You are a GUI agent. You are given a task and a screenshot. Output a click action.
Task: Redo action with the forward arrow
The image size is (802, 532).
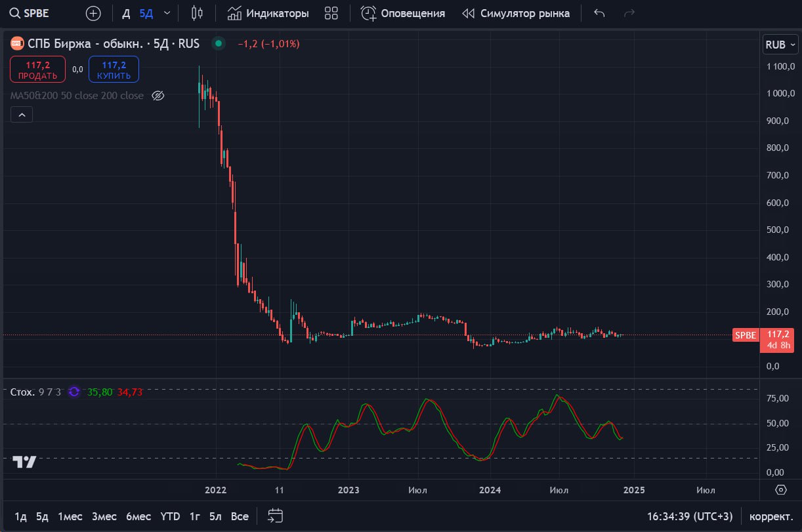point(629,13)
